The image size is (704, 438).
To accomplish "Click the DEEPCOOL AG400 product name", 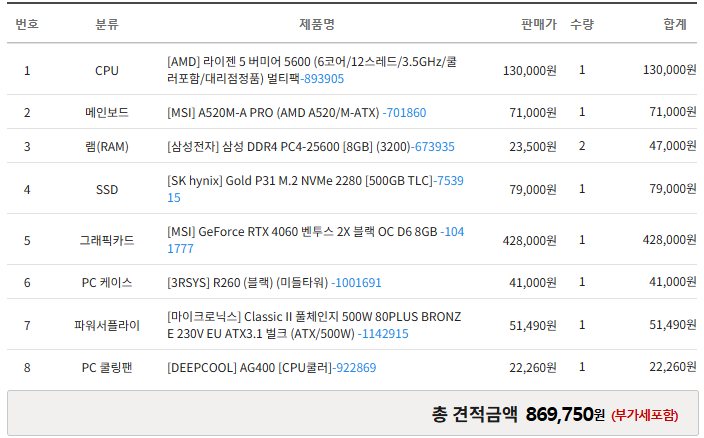I will click(x=249, y=368).
